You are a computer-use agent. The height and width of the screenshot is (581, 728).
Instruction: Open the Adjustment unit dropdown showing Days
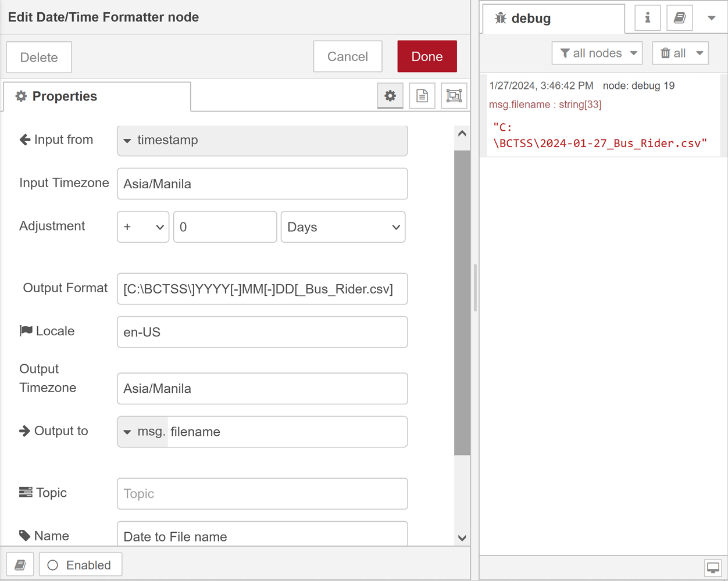[x=342, y=227]
